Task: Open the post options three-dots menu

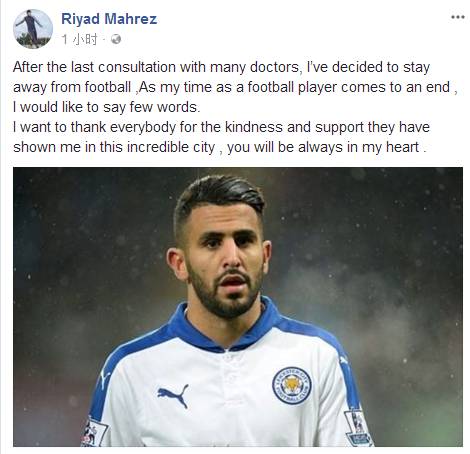Action: [x=458, y=17]
